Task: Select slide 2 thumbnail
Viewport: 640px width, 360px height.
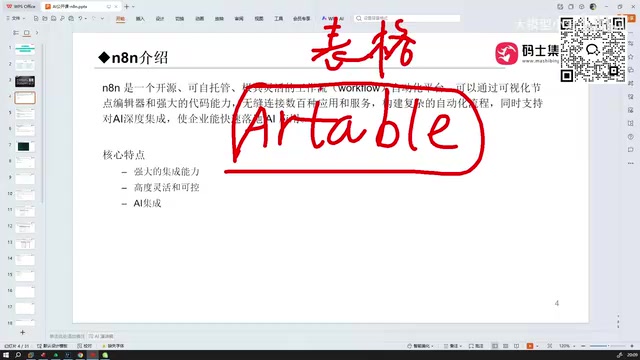Action: click(x=25, y=65)
